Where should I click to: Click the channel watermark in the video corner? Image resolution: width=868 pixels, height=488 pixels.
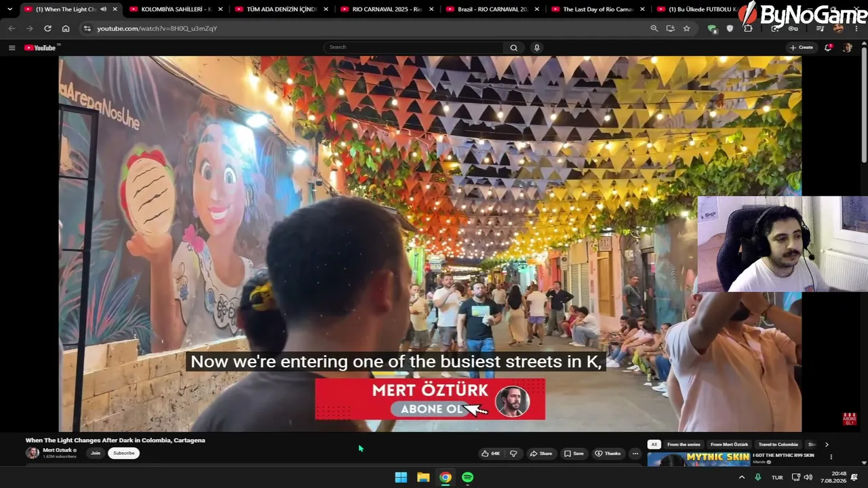[849, 419]
